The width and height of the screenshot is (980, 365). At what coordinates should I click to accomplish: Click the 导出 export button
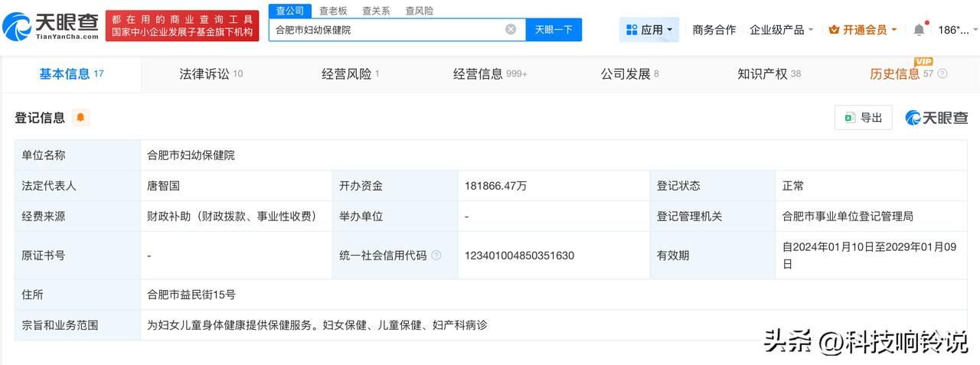point(863,118)
